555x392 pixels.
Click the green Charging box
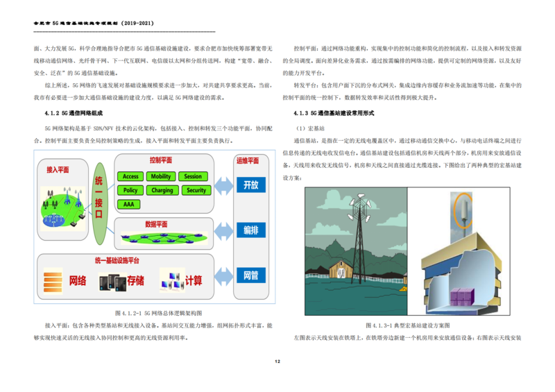[162, 190]
